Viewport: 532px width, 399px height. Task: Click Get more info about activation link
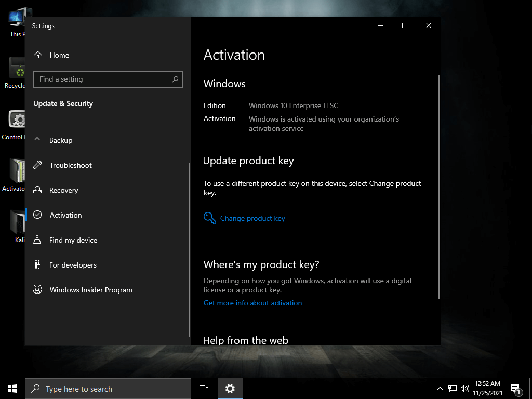252,303
